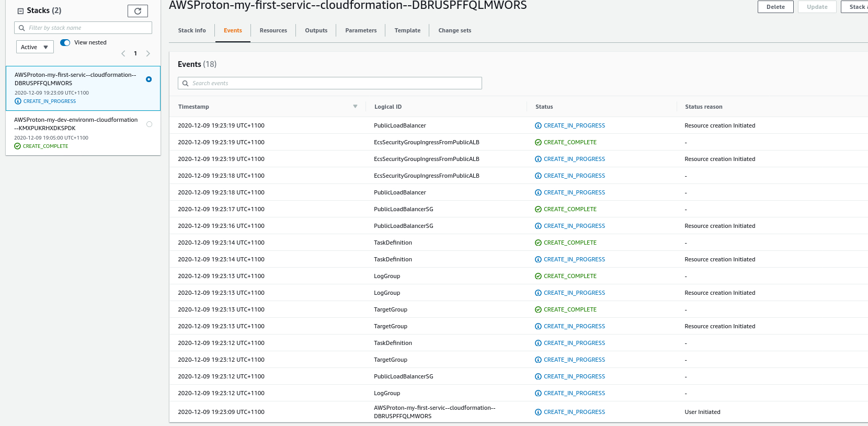This screenshot has width=868, height=426.
Task: Click the Status reason column header
Action: 704,107
